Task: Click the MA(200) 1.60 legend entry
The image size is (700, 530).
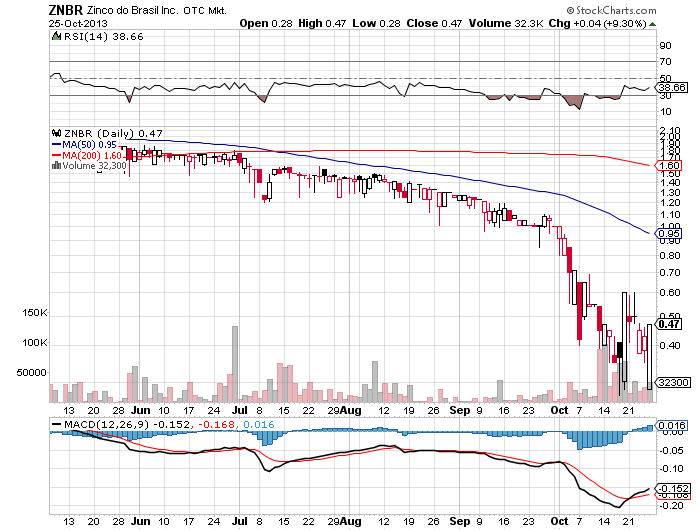Action: [87, 155]
